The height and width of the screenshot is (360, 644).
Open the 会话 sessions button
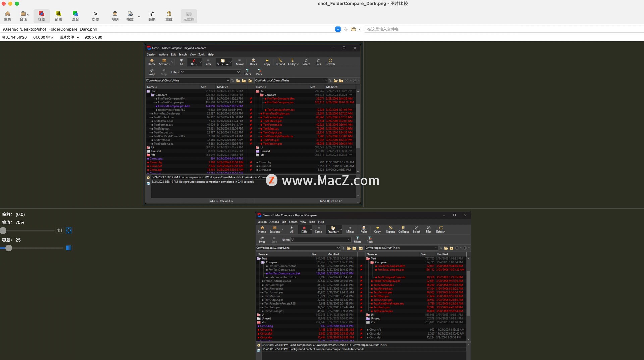point(23,16)
